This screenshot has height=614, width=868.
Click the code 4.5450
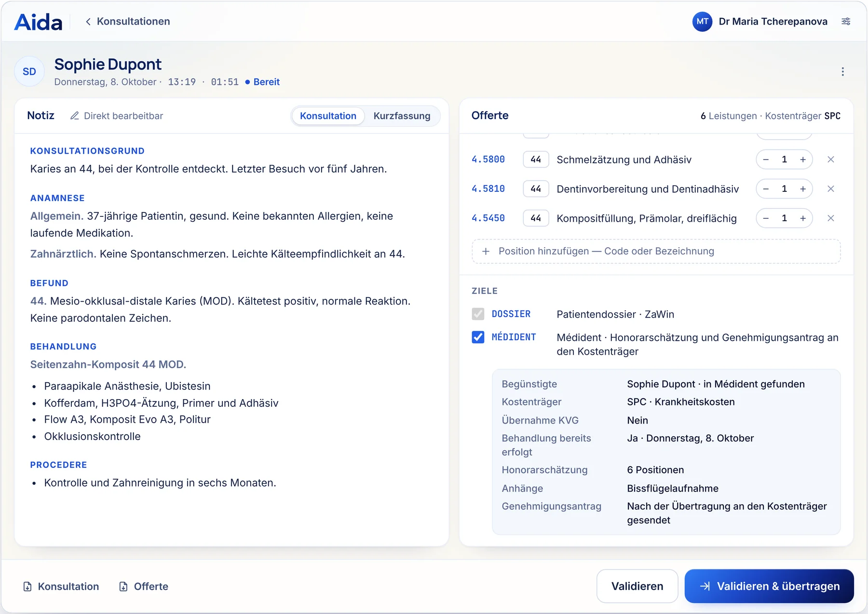click(488, 218)
